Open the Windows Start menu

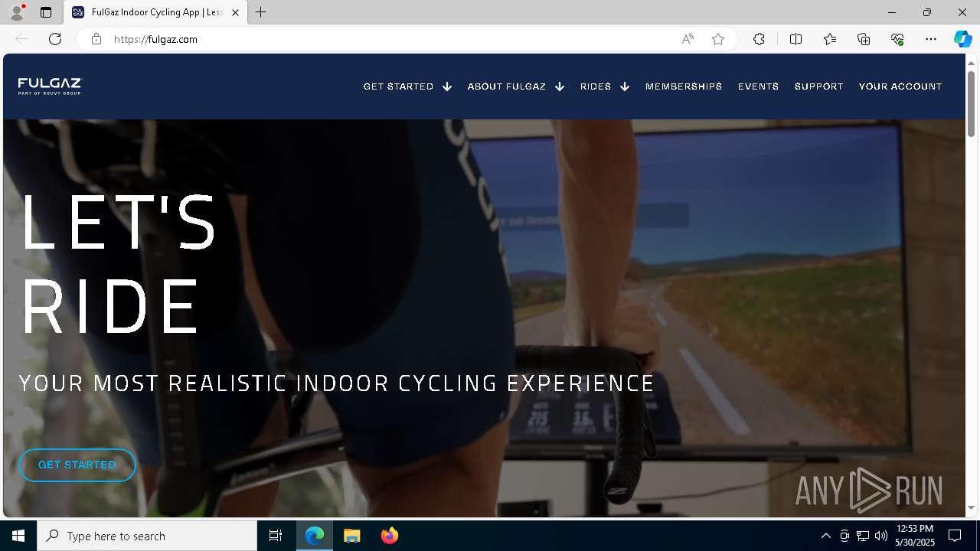tap(18, 536)
